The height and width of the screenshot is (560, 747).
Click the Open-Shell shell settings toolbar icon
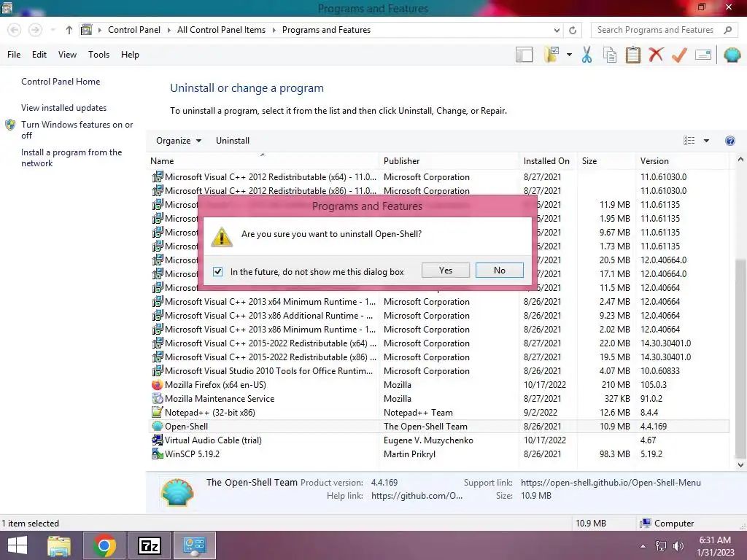[x=732, y=55]
